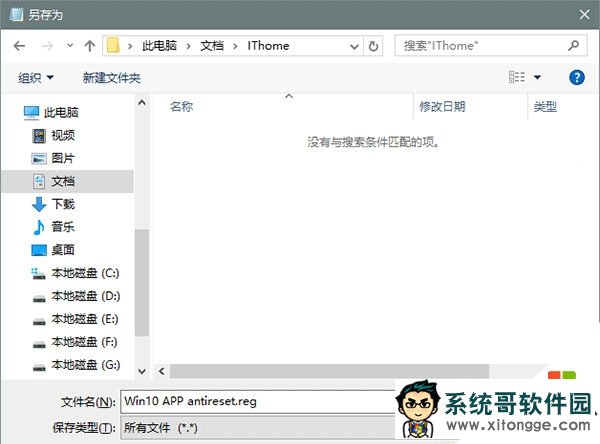Open 音乐 folder in sidebar

pos(63,227)
